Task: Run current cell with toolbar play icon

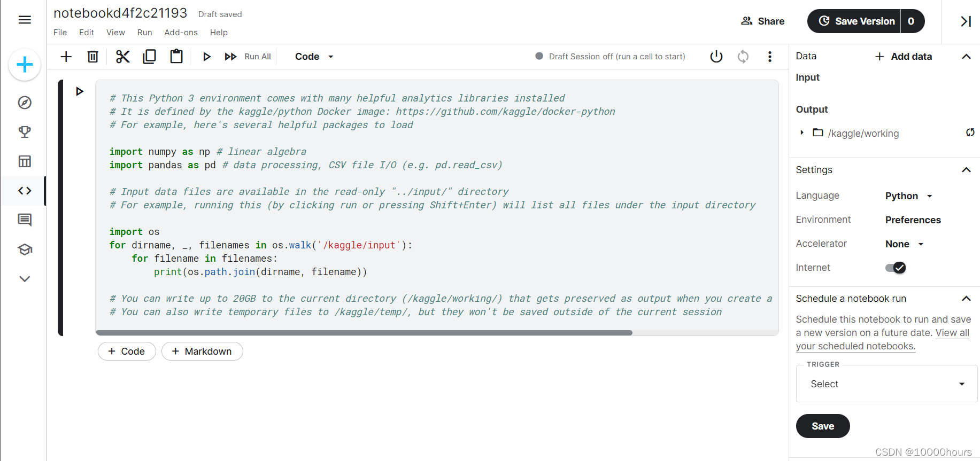Action: click(x=207, y=57)
